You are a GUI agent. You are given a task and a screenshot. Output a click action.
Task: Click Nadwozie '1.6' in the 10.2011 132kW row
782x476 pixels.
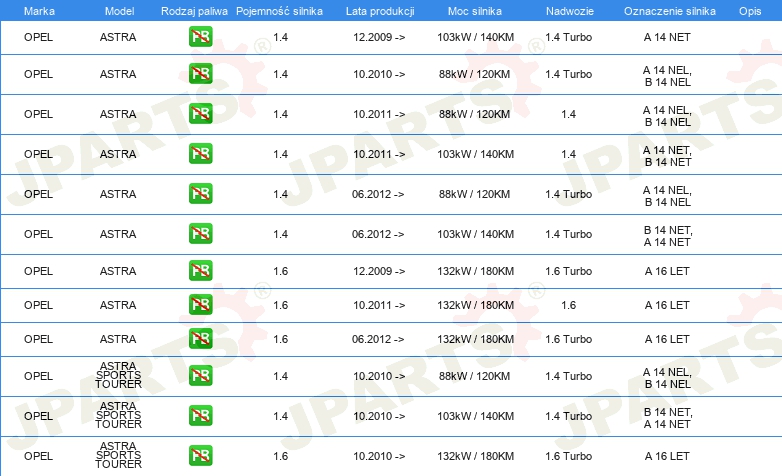coord(569,305)
